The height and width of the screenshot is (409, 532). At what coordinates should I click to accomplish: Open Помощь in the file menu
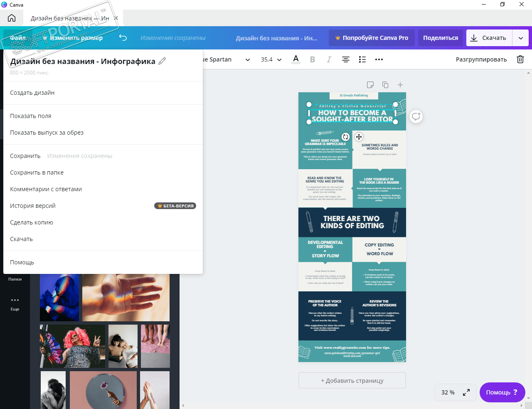tap(103, 262)
